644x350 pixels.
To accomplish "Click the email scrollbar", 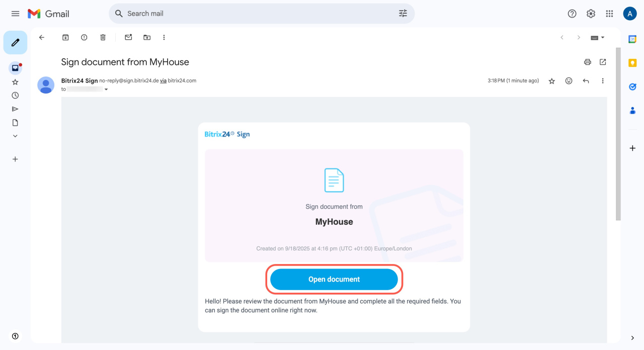I will point(618,134).
